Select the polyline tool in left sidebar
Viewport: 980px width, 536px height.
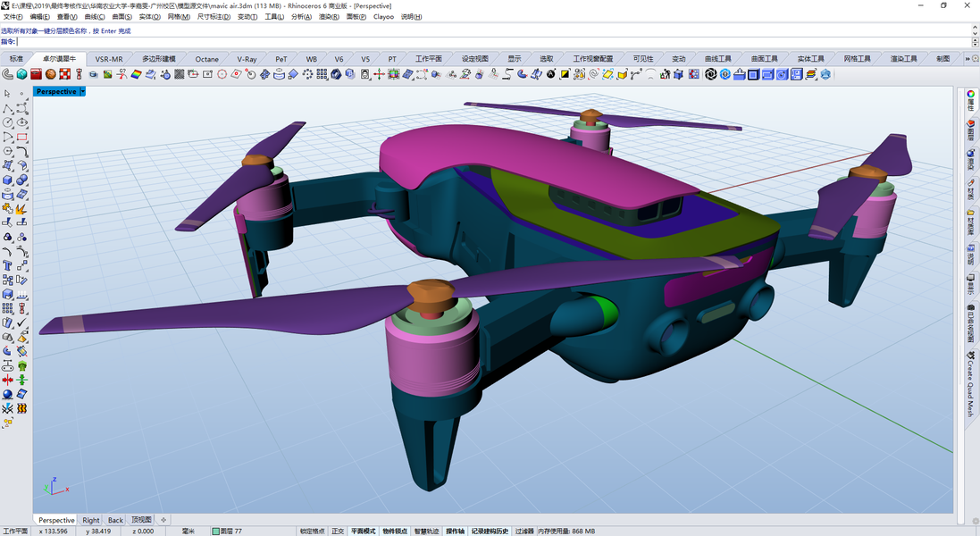click(7, 108)
